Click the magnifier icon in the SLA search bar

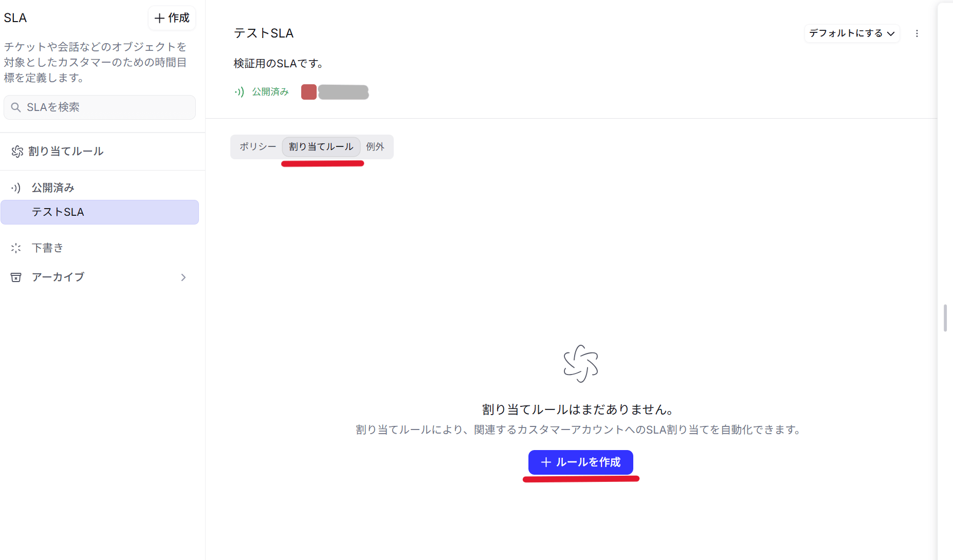16,107
